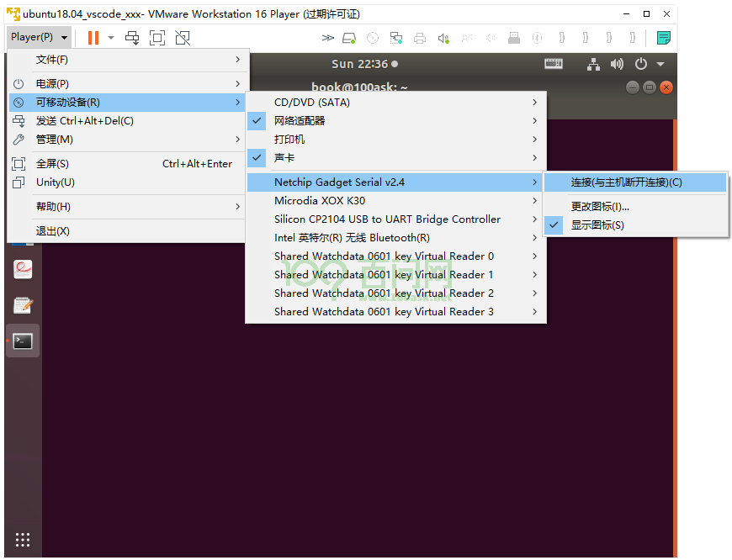This screenshot has width=732, height=560.
Task: Open the green notes icon at right
Action: tap(663, 38)
